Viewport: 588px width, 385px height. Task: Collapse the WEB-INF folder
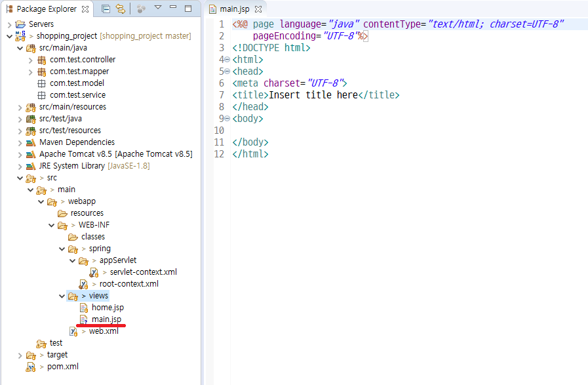click(x=51, y=226)
